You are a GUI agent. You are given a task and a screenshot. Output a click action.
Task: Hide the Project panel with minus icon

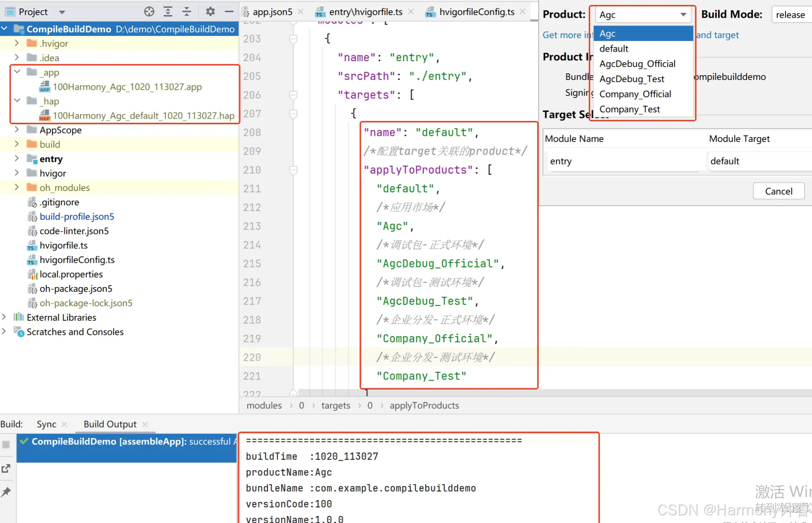click(x=229, y=12)
